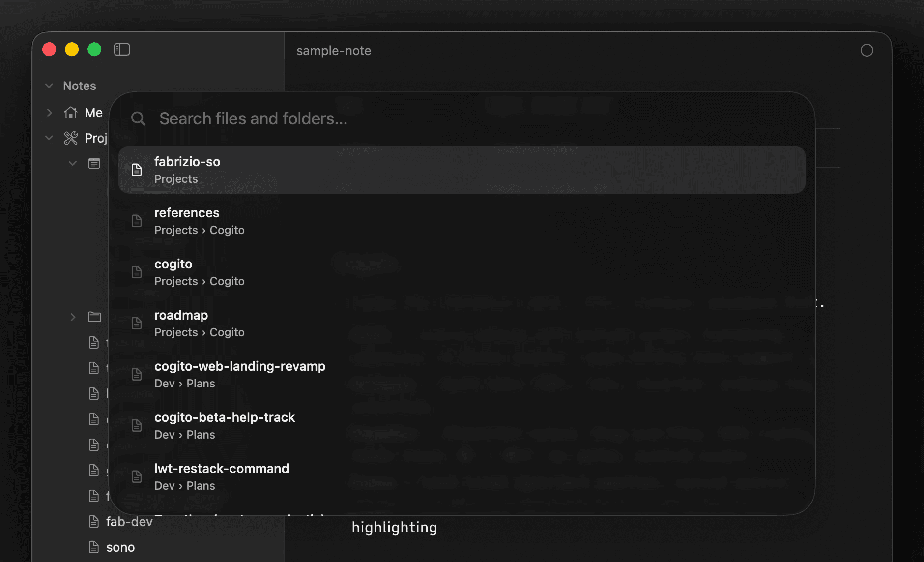Collapse the Notes section chevron
This screenshot has width=924, height=562.
coord(49,86)
